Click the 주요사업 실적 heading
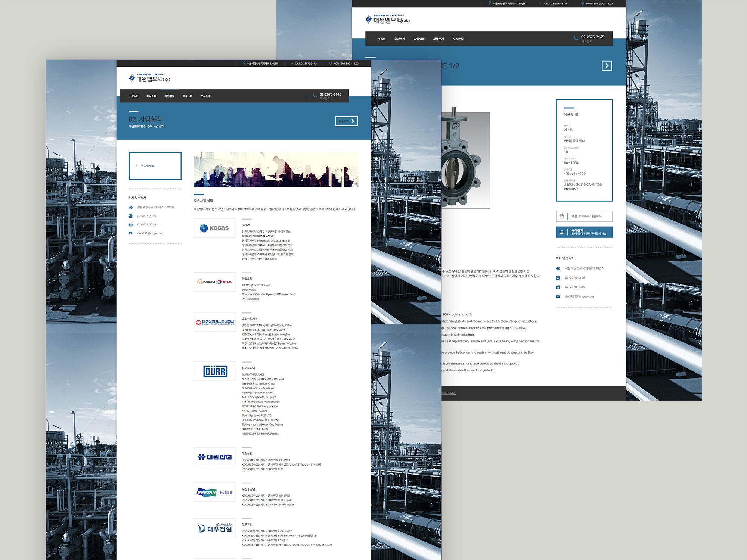This screenshot has height=560, width=747. pyautogui.click(x=203, y=201)
